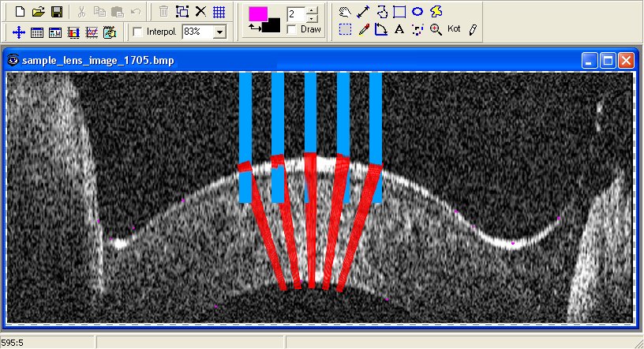Select the magnifying glass zoom tool

coord(436,29)
